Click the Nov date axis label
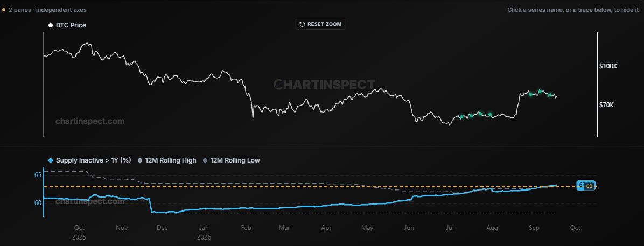Image resolution: width=644 pixels, height=246 pixels. click(122, 228)
